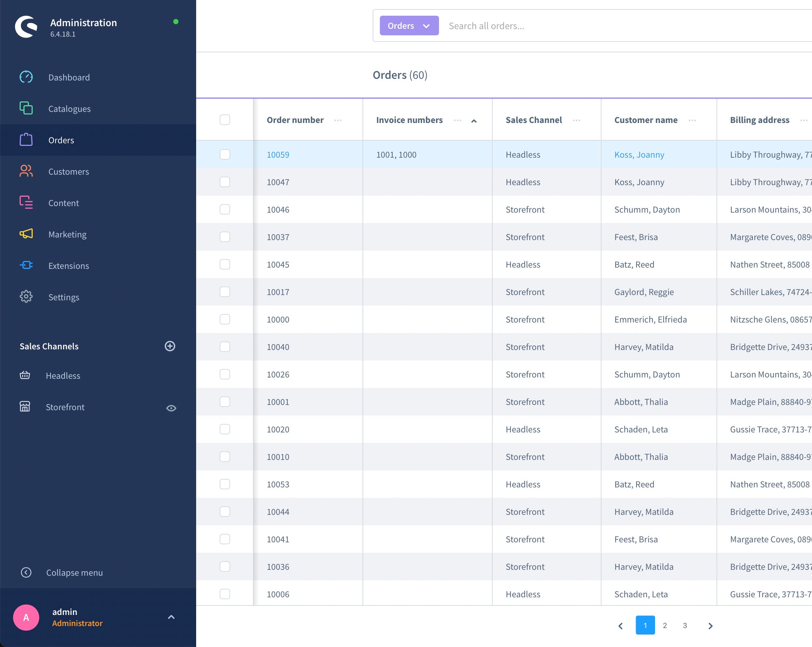Toggle visibility of Storefront sales channel
Screen dimensions: 812x647
172,408
